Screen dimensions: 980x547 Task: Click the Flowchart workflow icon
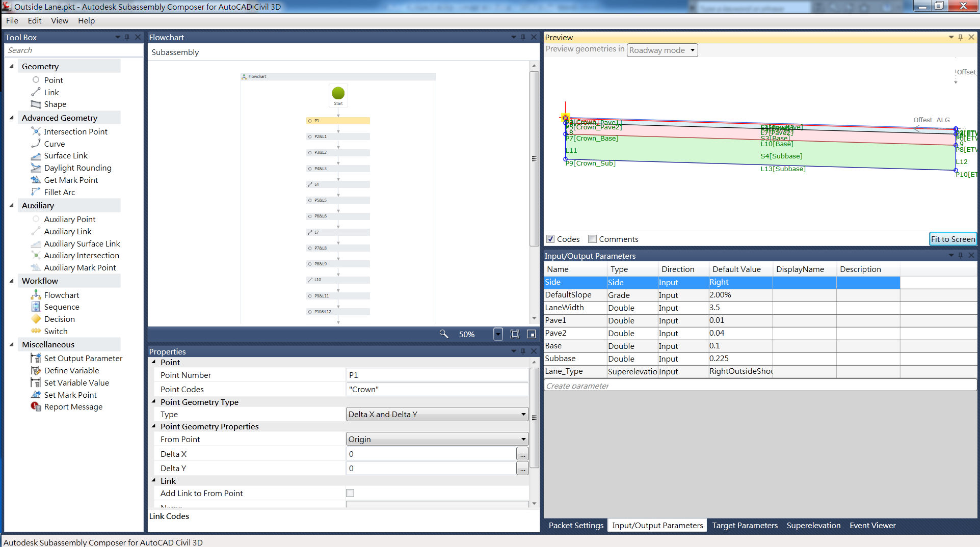click(36, 295)
